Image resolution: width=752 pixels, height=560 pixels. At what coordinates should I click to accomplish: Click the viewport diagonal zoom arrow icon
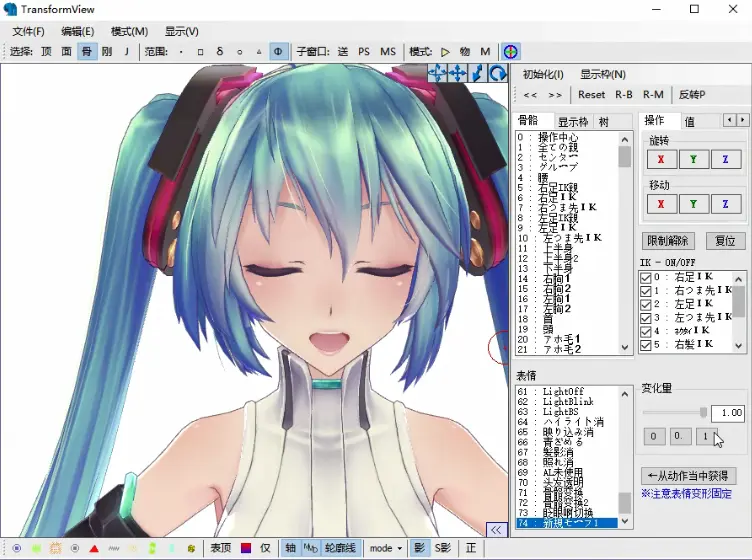[477, 73]
